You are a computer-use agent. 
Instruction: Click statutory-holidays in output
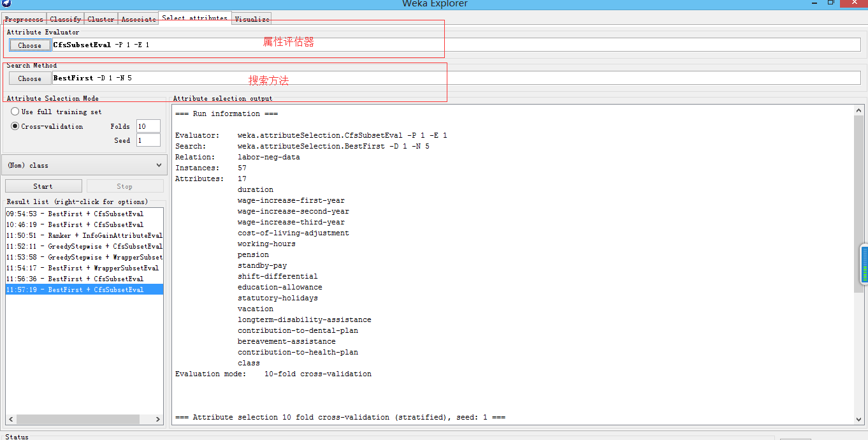[278, 298]
